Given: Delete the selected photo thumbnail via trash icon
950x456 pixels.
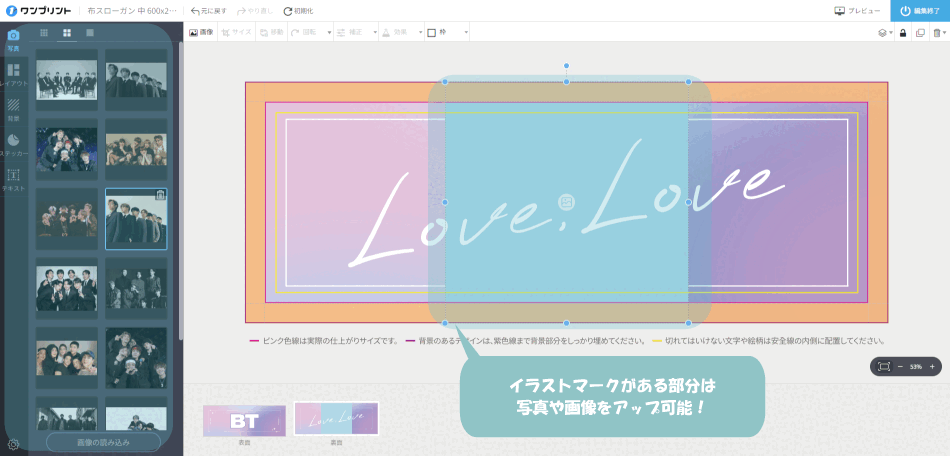Looking at the screenshot, I should (160, 195).
